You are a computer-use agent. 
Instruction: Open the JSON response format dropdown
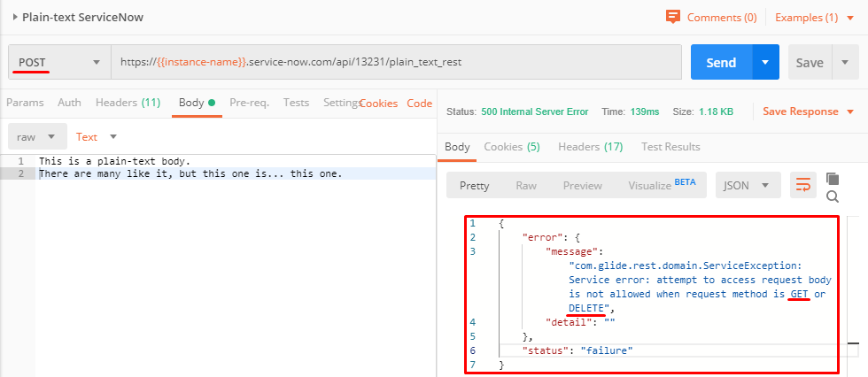[748, 186]
